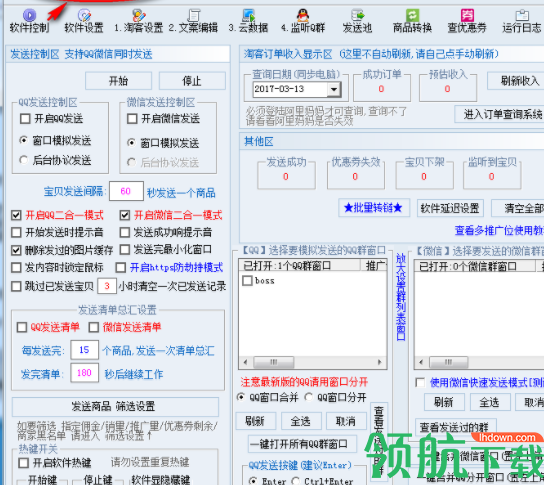
Task: Select QQ 后台协议发送 radio button
Action: (24, 160)
